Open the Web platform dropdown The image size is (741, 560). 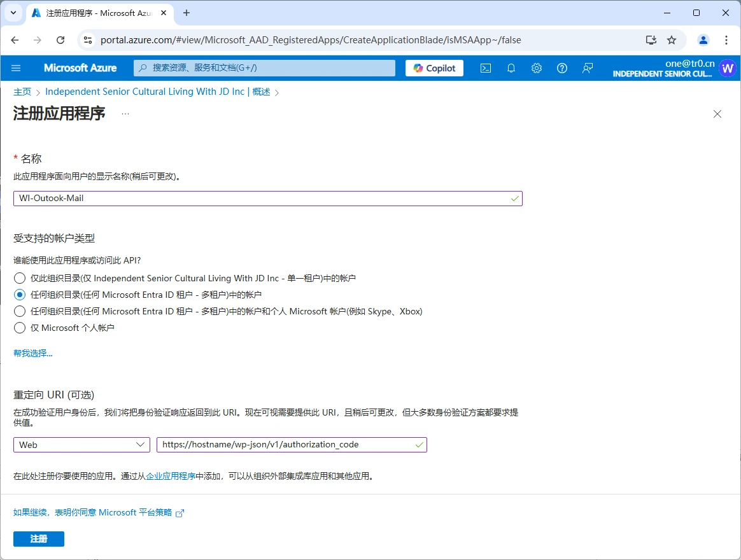click(x=81, y=445)
